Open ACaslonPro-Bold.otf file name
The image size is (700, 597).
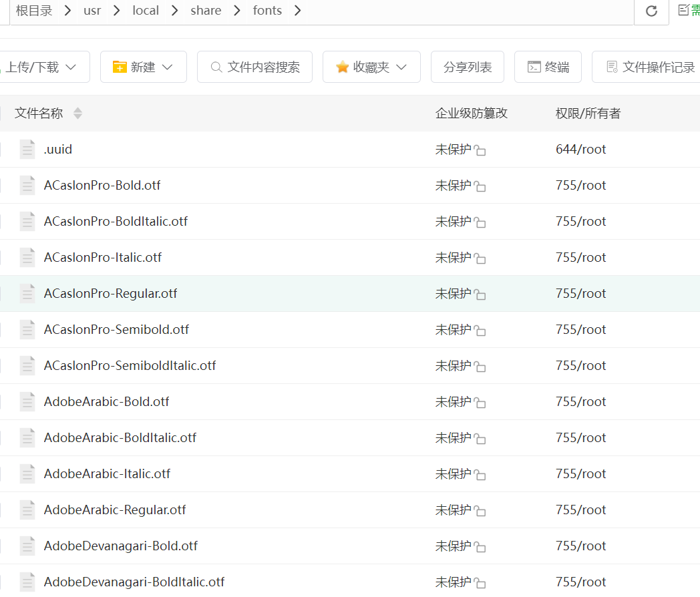[x=102, y=186]
